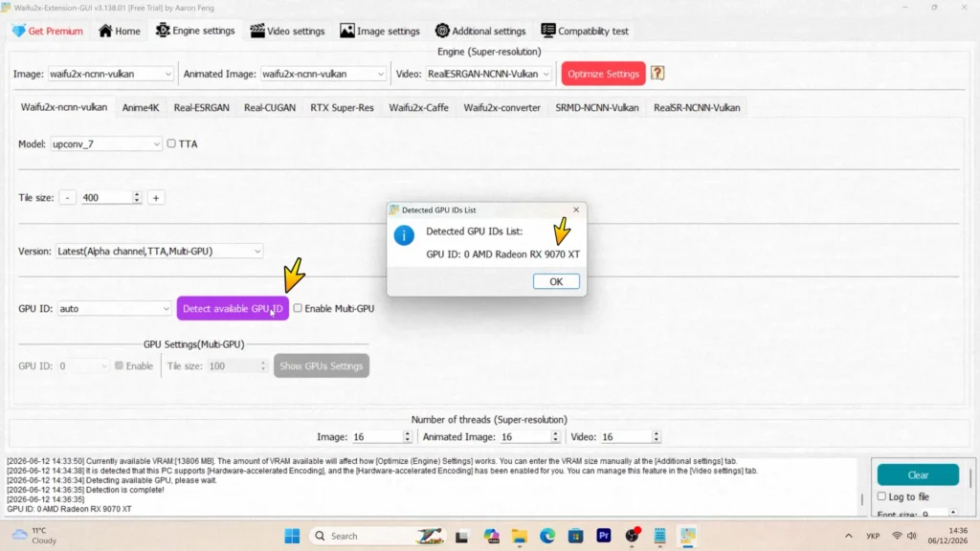This screenshot has height=551, width=980.
Task: Increase tile size with plus button
Action: [156, 197]
